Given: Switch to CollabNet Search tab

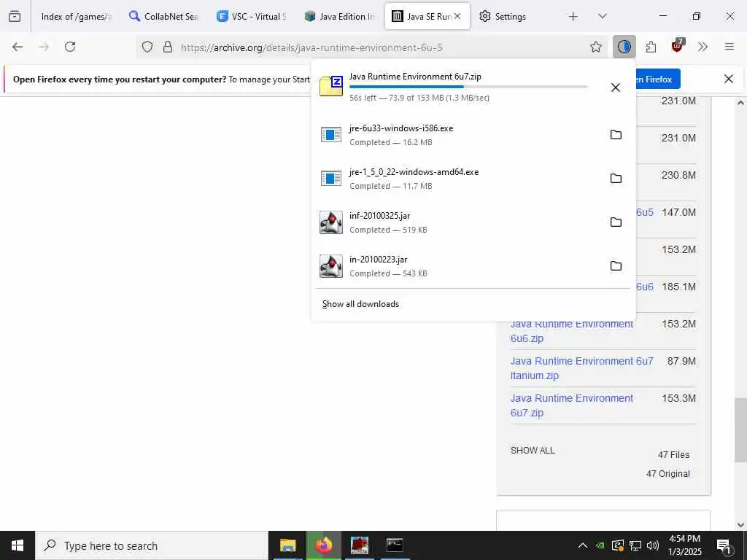Looking at the screenshot, I should (163, 16).
